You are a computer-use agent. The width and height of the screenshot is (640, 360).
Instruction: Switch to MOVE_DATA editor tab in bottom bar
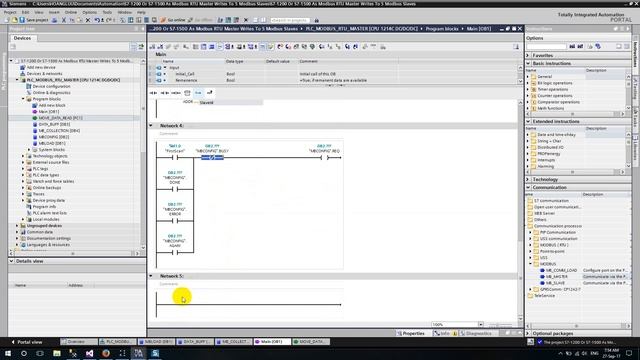[x=311, y=342]
